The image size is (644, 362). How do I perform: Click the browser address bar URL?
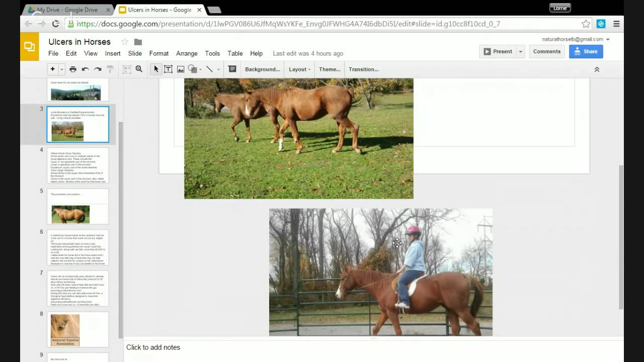(x=288, y=24)
